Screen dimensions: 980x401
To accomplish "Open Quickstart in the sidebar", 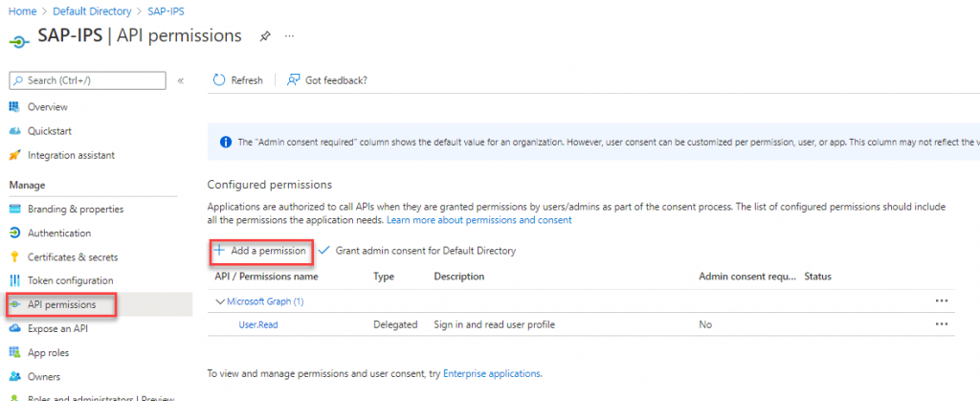I will pos(50,131).
